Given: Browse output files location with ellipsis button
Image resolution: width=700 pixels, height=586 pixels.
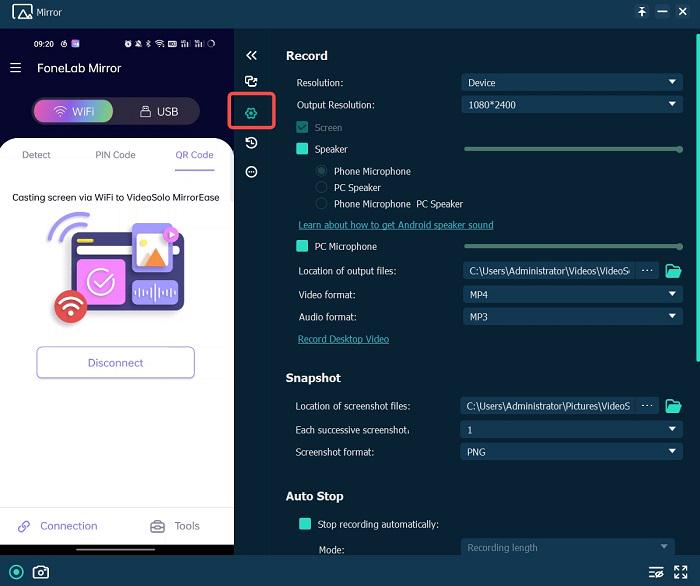Looking at the screenshot, I should point(647,270).
